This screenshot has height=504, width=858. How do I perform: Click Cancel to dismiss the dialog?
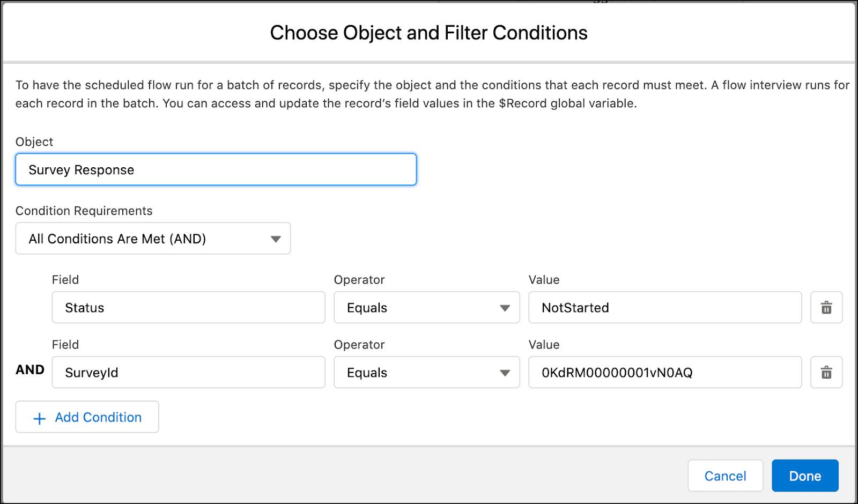coord(726,476)
